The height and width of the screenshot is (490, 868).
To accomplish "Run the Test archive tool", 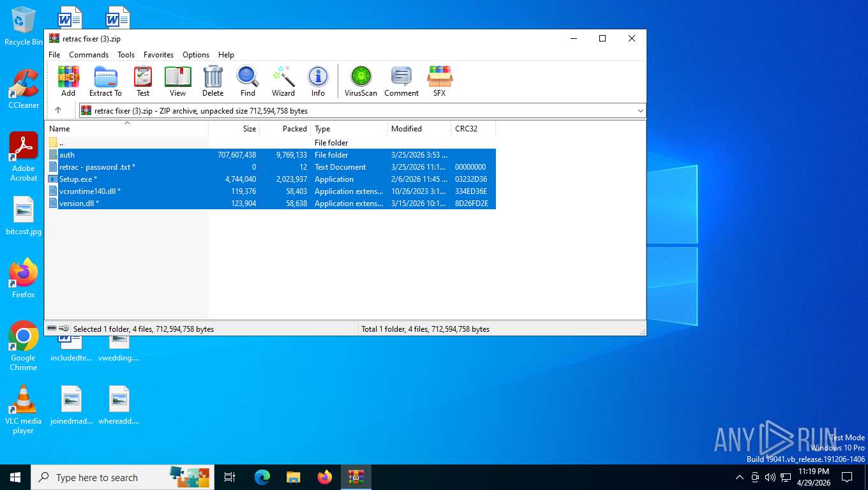I will [143, 81].
